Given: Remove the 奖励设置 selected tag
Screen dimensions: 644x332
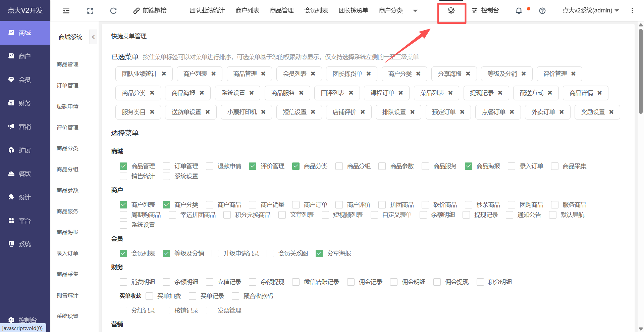Looking at the screenshot, I should point(611,112).
